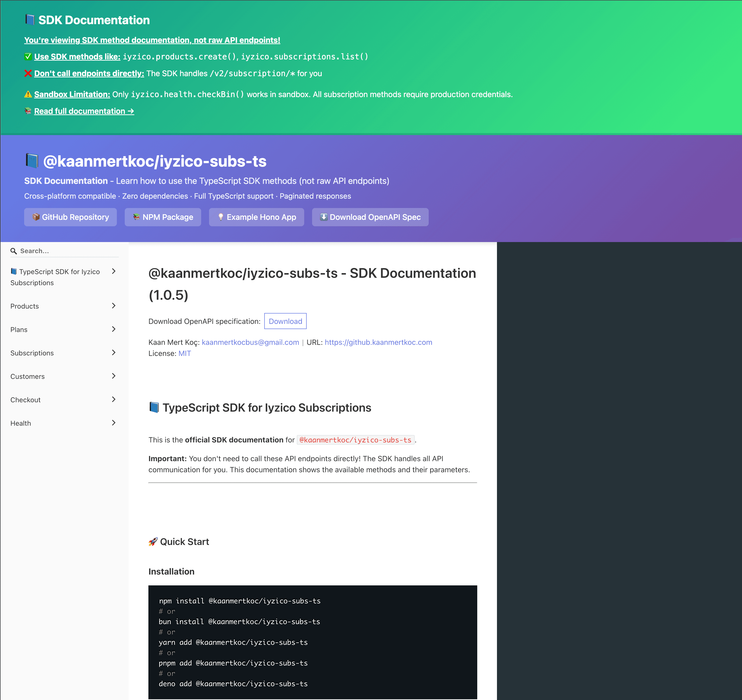The image size is (742, 700).
Task: Open the Read full documentation link
Action: click(x=84, y=111)
